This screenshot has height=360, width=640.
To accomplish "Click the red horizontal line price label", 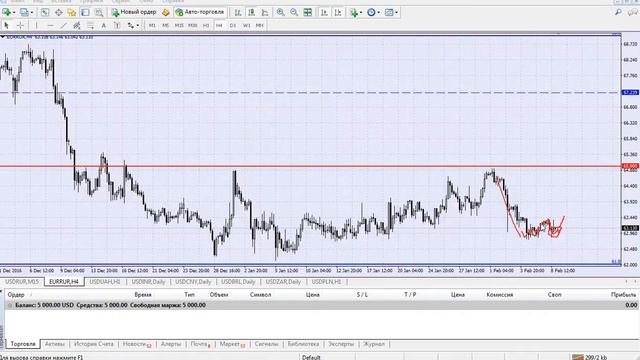I will coord(630,166).
